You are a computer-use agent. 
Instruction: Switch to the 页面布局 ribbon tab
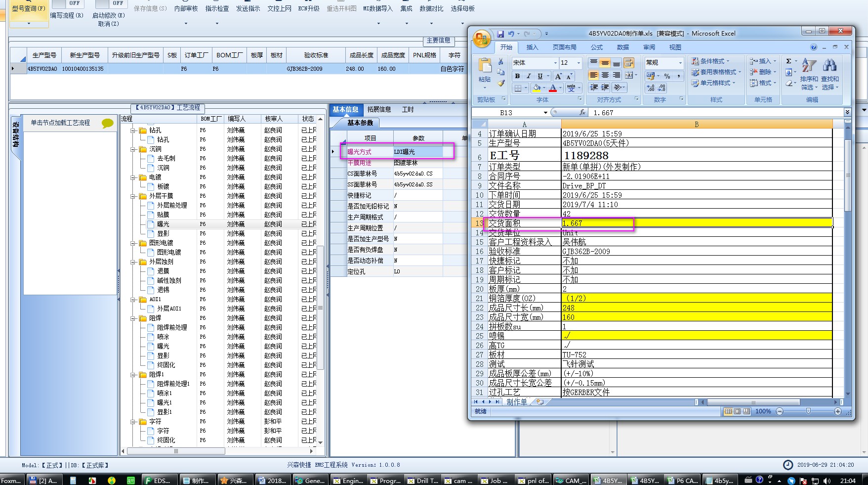click(564, 47)
